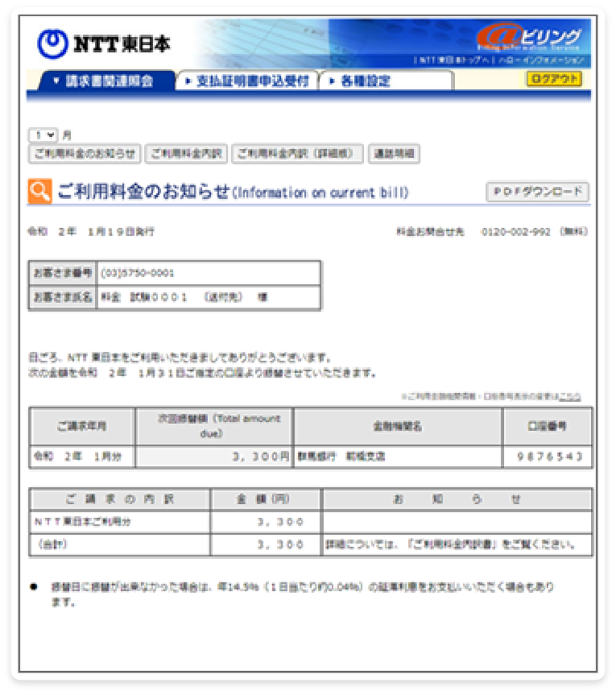Click the お客さま氏名 label cell
The width and height of the screenshot is (616, 695).
[x=63, y=297]
